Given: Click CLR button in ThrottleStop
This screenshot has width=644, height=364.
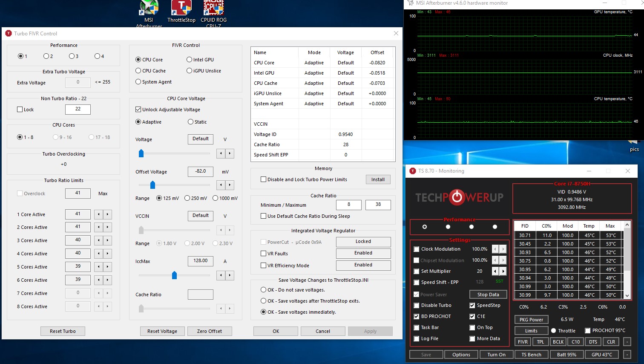Looking at the screenshot, I should (611, 342).
